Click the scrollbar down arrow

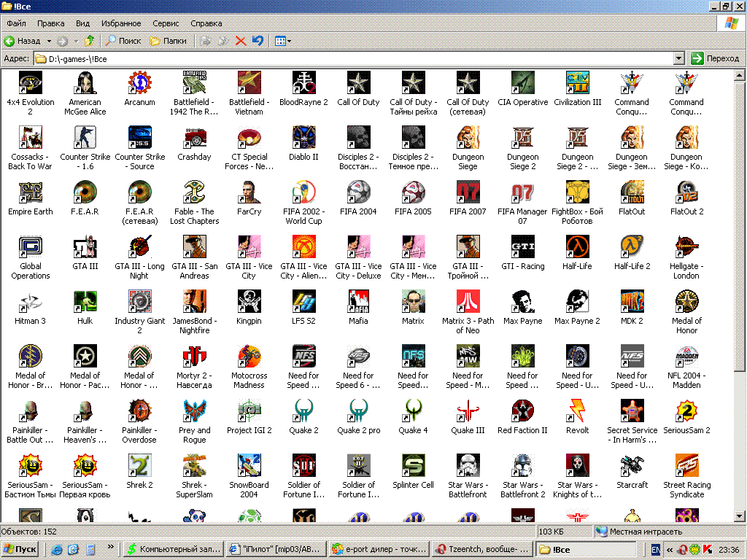740,516
